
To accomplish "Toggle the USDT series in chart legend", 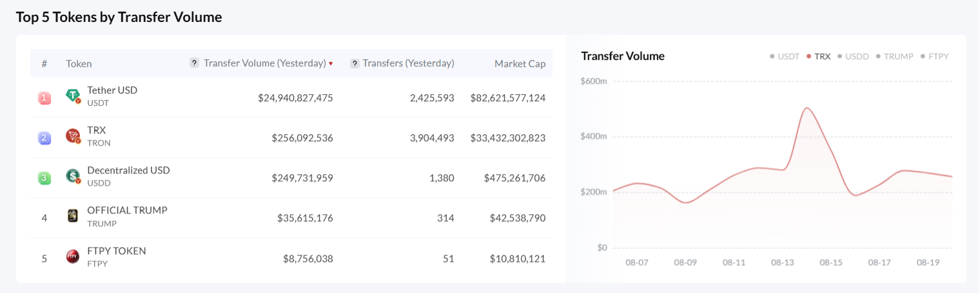I will tap(785, 56).
